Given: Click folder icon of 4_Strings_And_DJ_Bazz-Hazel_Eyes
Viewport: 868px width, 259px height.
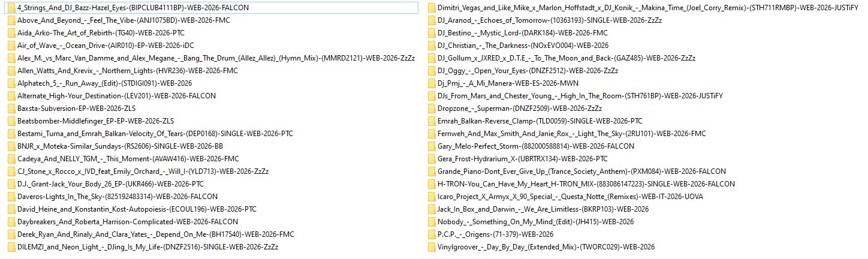Looking at the screenshot, I should [x=12, y=8].
